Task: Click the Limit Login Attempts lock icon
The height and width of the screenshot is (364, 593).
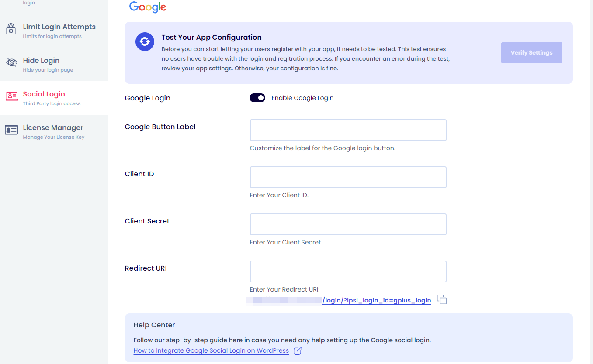Action: 11,29
